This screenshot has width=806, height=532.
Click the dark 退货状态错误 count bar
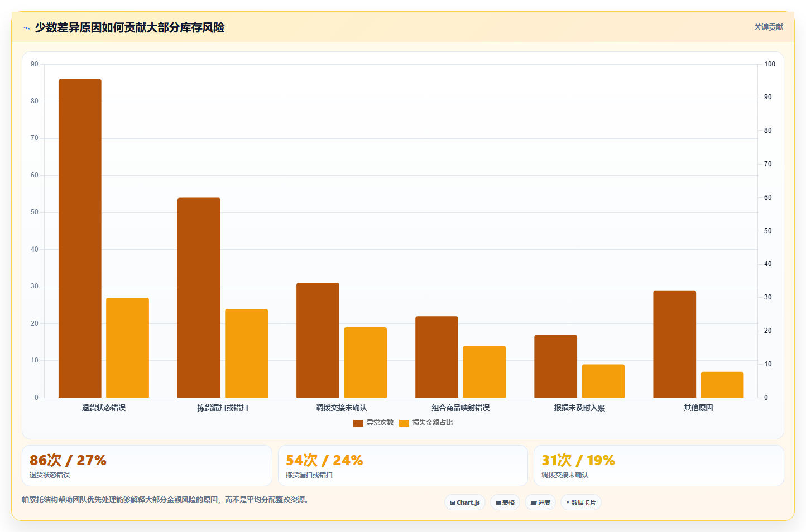coord(80,238)
